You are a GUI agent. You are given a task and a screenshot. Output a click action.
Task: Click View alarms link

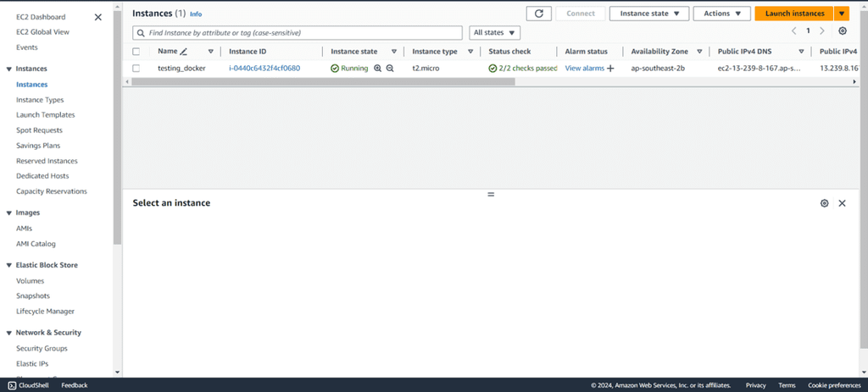(585, 69)
